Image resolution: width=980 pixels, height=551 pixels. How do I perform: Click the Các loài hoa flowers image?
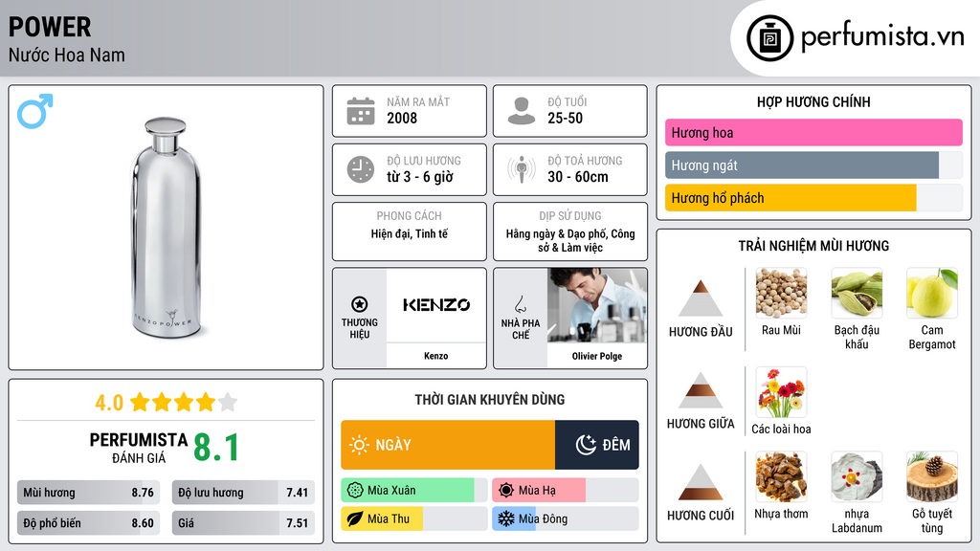pyautogui.click(x=781, y=392)
